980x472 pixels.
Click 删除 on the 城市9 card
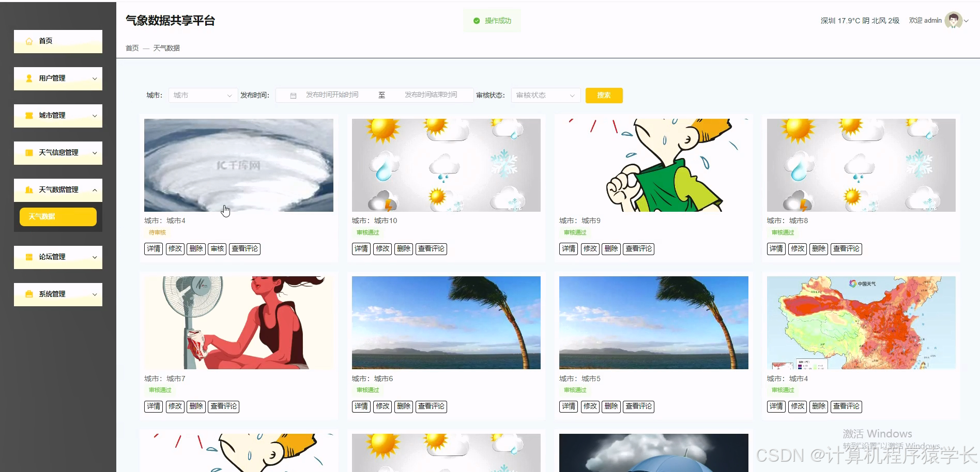[611, 248]
